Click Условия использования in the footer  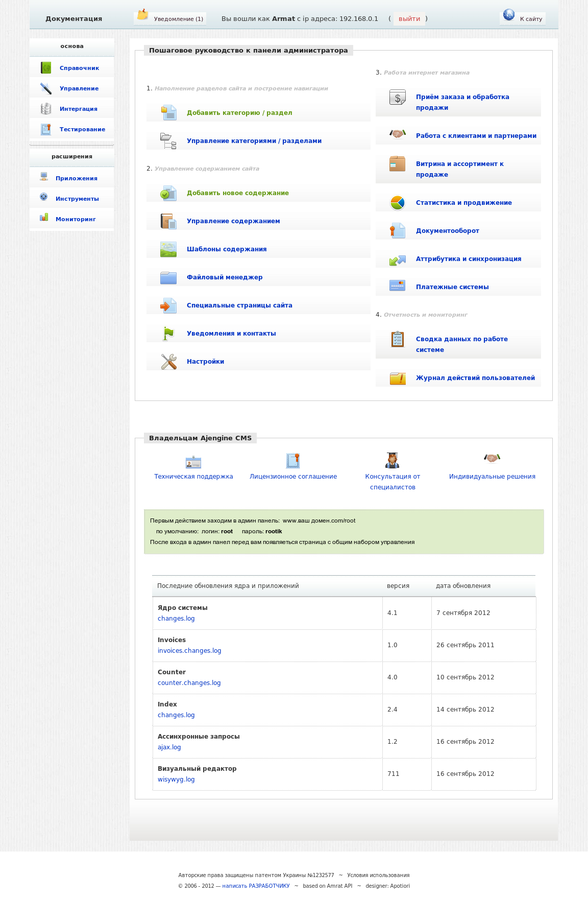point(378,875)
